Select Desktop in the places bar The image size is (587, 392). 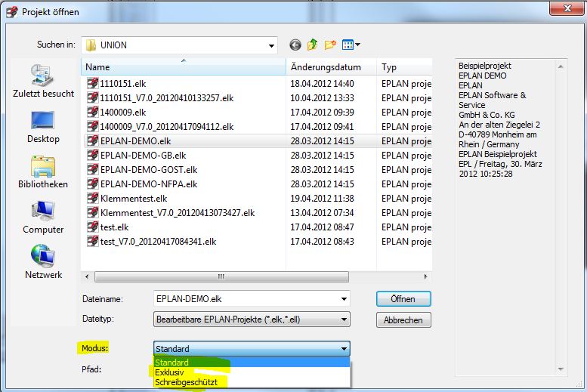click(x=43, y=128)
